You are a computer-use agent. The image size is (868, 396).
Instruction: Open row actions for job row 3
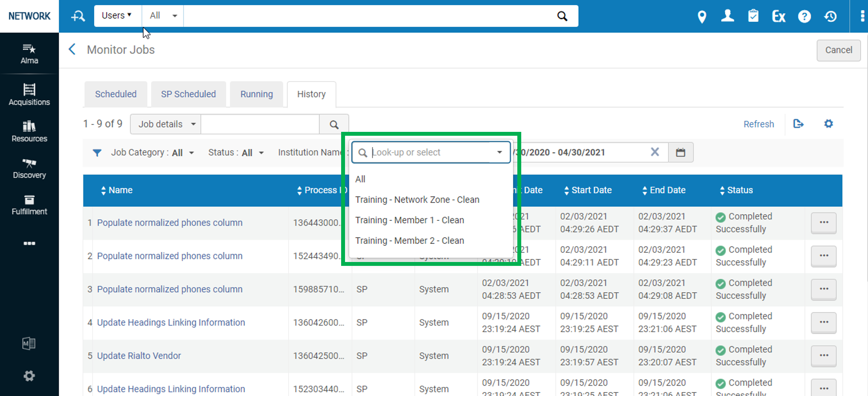(824, 289)
